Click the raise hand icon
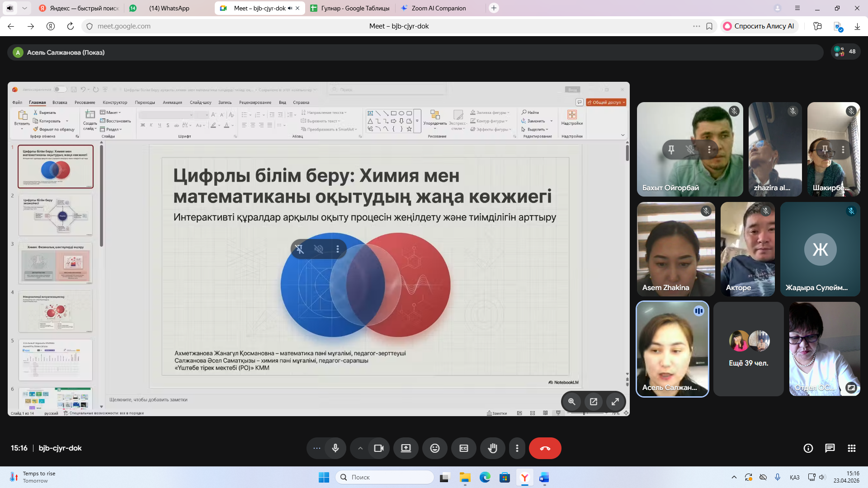 [x=492, y=448]
